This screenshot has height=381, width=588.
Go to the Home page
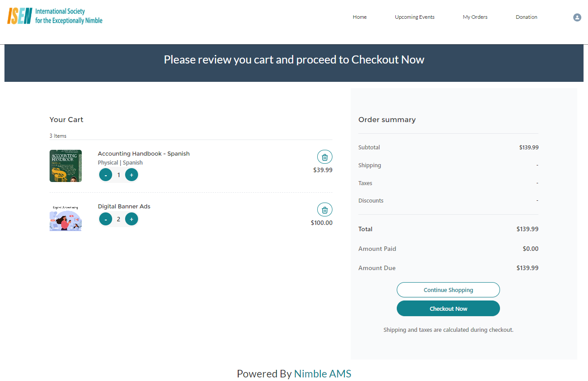pos(360,17)
